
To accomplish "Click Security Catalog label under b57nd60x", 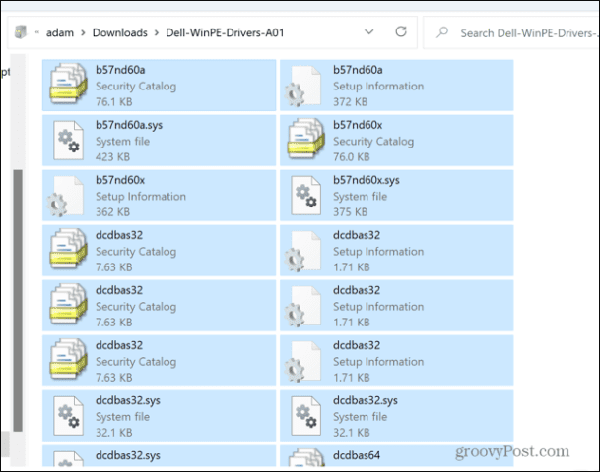I will 373,142.
